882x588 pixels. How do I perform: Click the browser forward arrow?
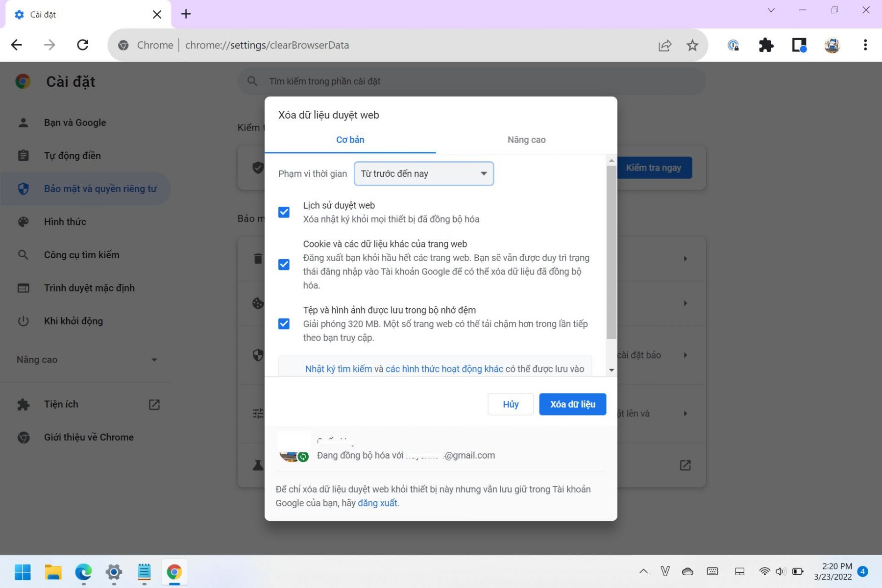pos(49,45)
